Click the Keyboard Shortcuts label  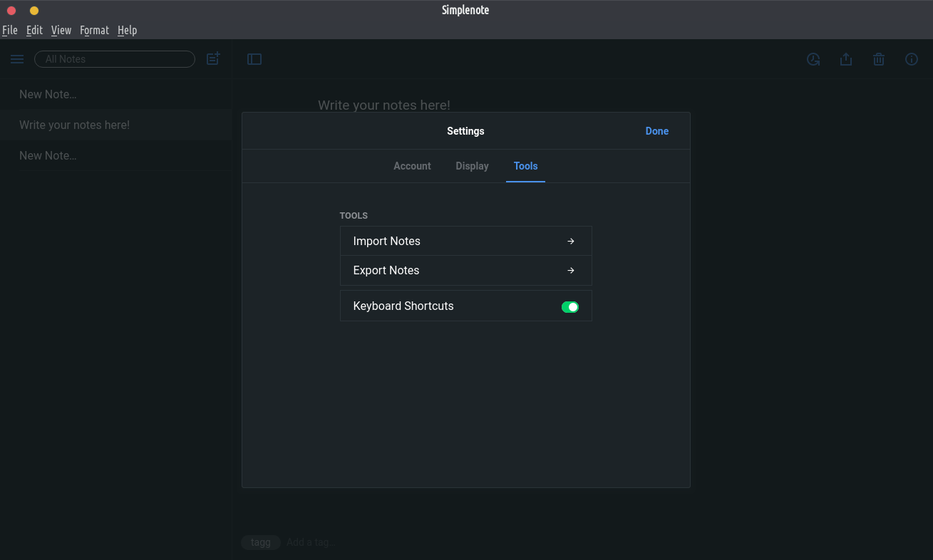tap(403, 306)
